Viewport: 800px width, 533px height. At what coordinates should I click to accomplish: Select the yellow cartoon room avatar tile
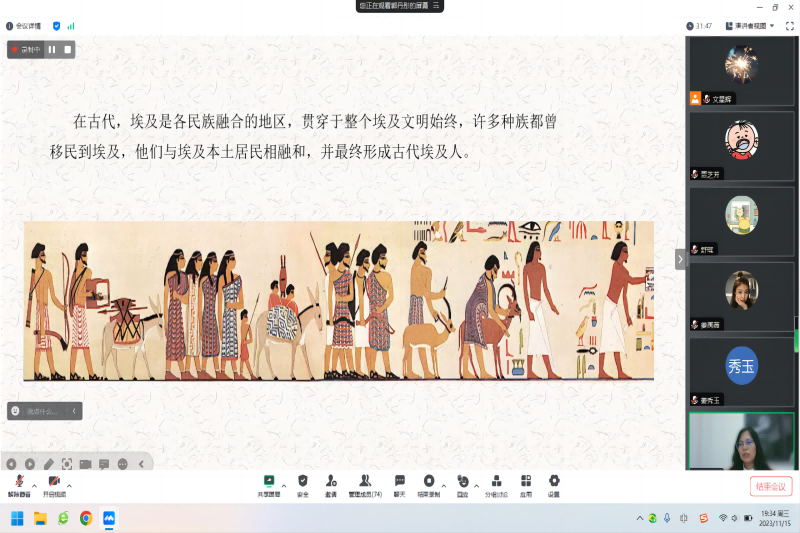pos(741,221)
